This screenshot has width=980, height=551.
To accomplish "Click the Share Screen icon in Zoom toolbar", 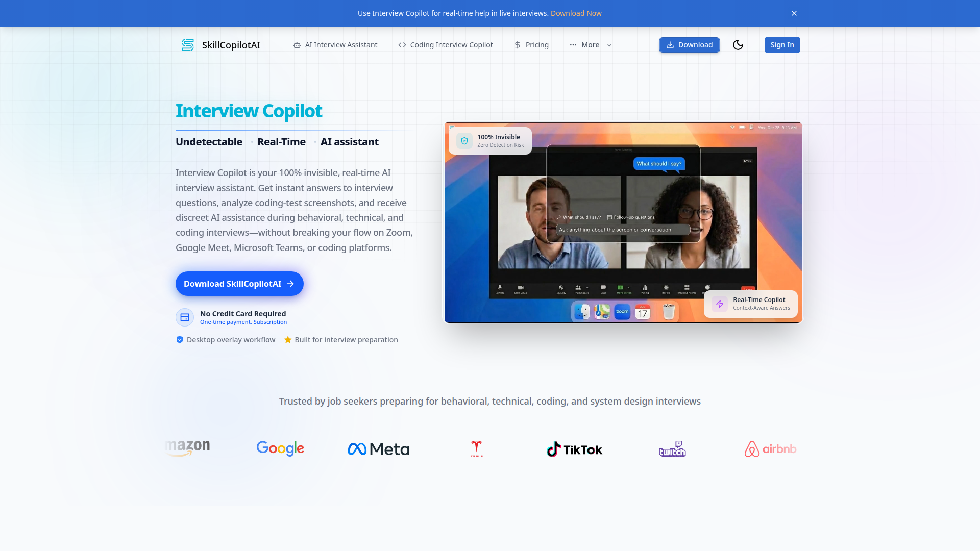I will (620, 288).
